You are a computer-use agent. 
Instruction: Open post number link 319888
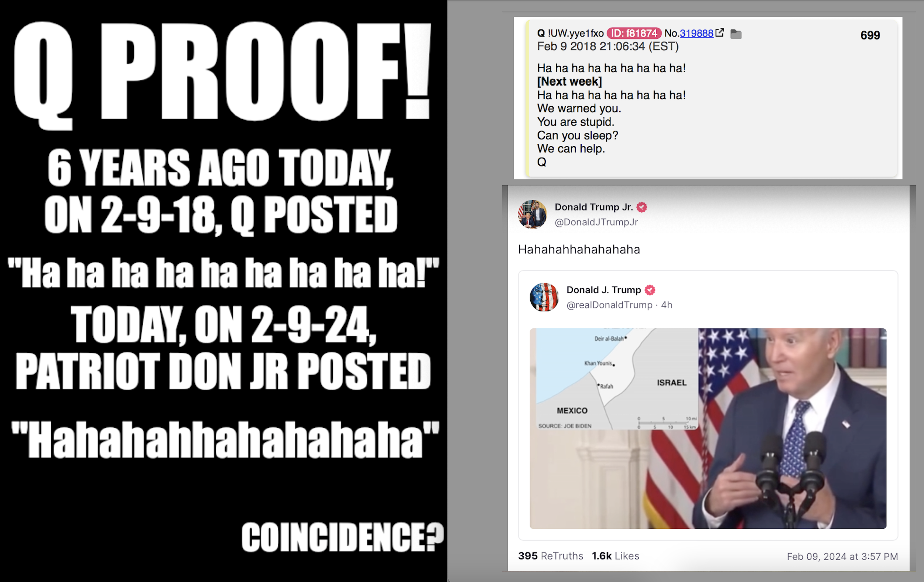click(x=697, y=33)
